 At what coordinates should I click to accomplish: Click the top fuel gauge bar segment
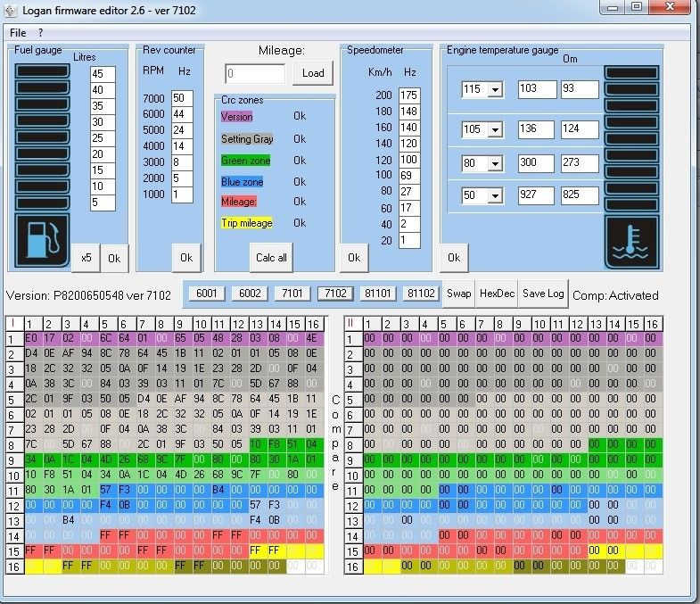[x=42, y=71]
